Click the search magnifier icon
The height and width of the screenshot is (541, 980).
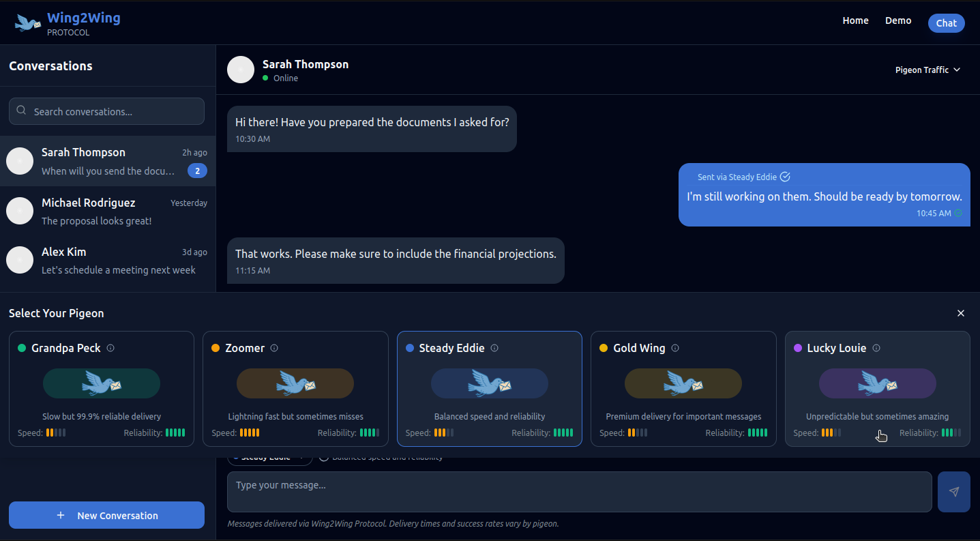tap(21, 111)
